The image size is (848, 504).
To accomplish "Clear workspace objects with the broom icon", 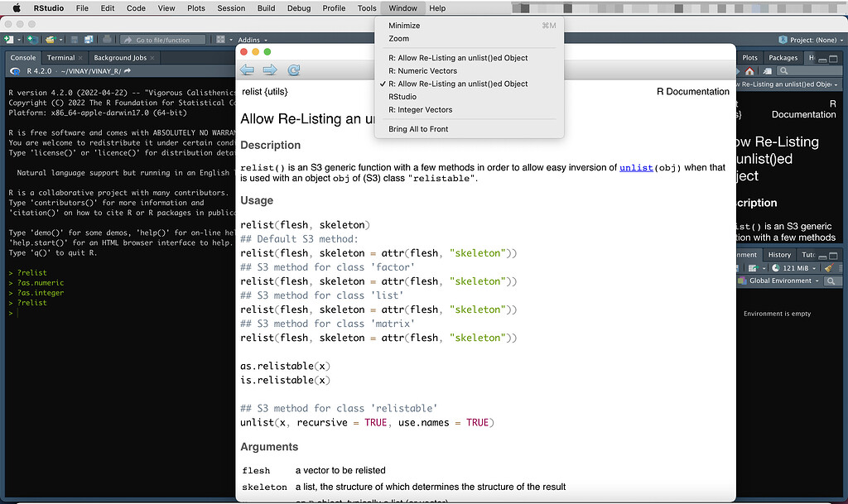I will click(x=828, y=267).
